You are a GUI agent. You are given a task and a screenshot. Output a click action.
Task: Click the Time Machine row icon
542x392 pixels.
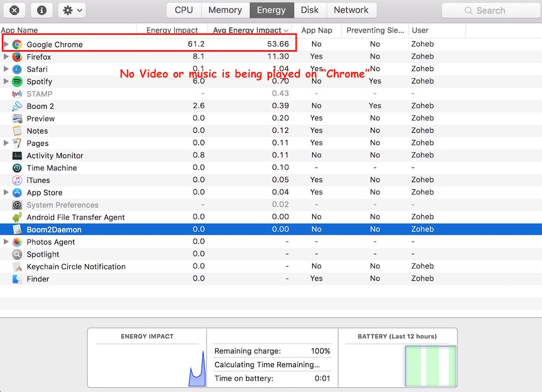coord(17,168)
